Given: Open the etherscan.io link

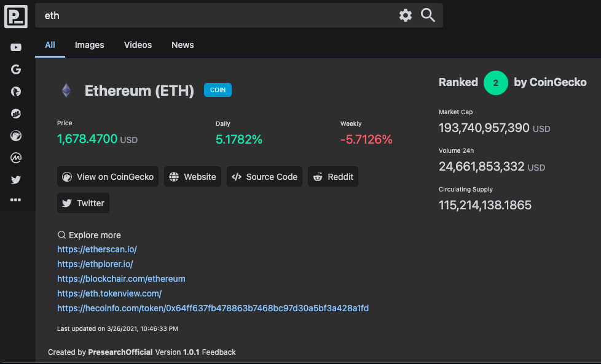Looking at the screenshot, I should tap(97, 249).
